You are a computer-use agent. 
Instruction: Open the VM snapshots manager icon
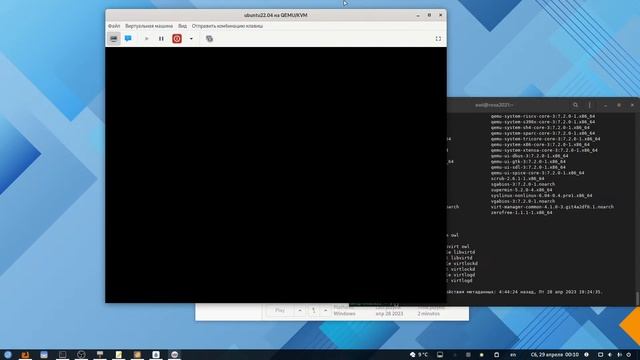coord(209,39)
